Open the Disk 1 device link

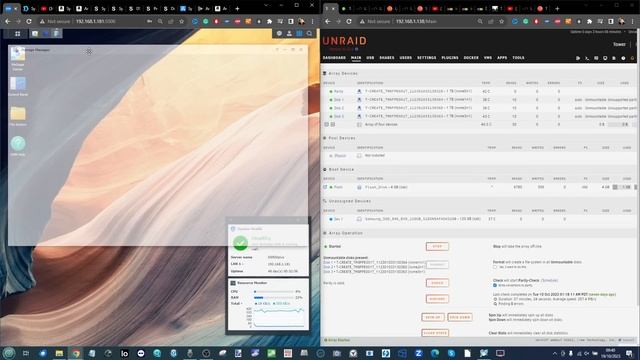point(339,100)
